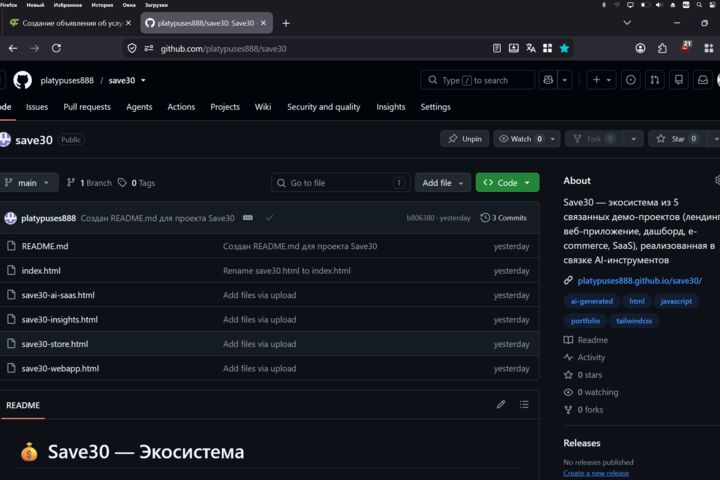Open the notifications inbox icon
Viewport: 720px width, 480px height.
click(x=703, y=80)
